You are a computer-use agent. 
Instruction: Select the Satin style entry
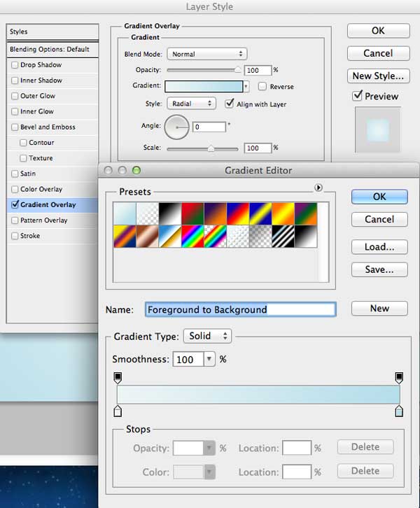click(28, 174)
